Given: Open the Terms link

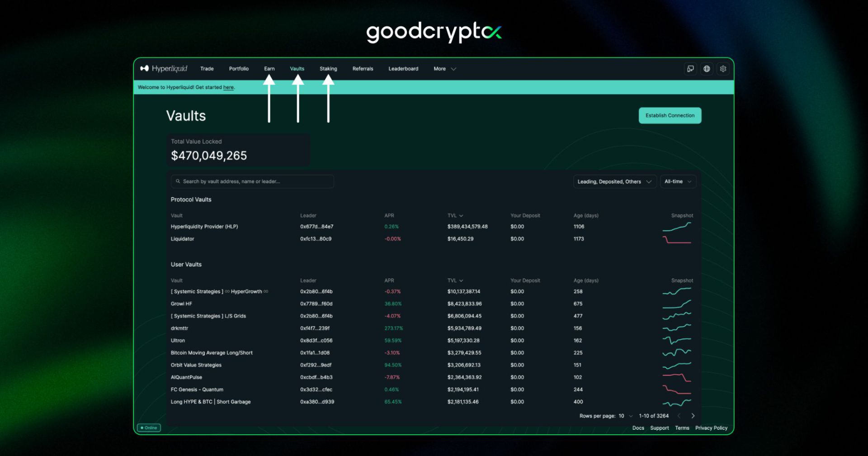Looking at the screenshot, I should pyautogui.click(x=682, y=428).
